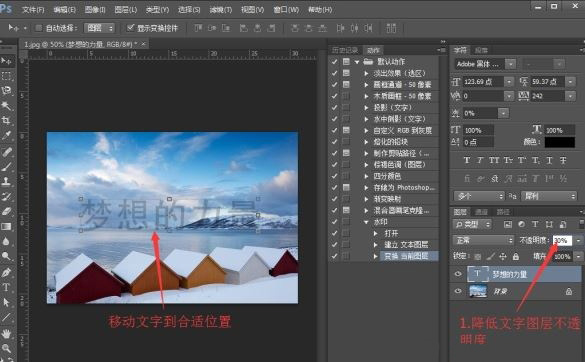Hide the 背景 layer with its eye icon
Viewport: 585px width, 362px height.
click(458, 291)
